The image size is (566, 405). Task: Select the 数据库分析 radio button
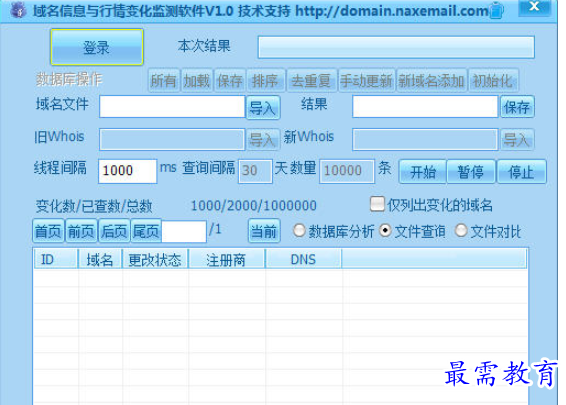tap(299, 230)
